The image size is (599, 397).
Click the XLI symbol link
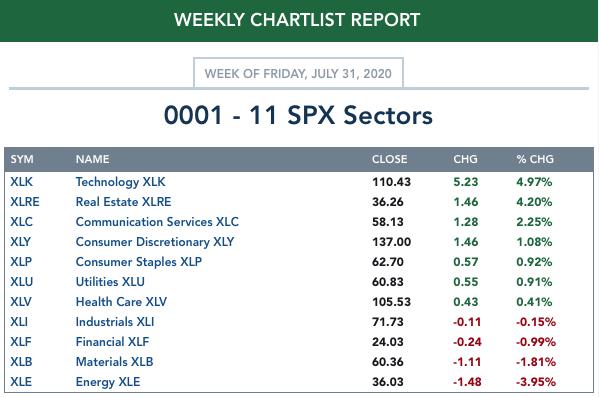pos(19,322)
